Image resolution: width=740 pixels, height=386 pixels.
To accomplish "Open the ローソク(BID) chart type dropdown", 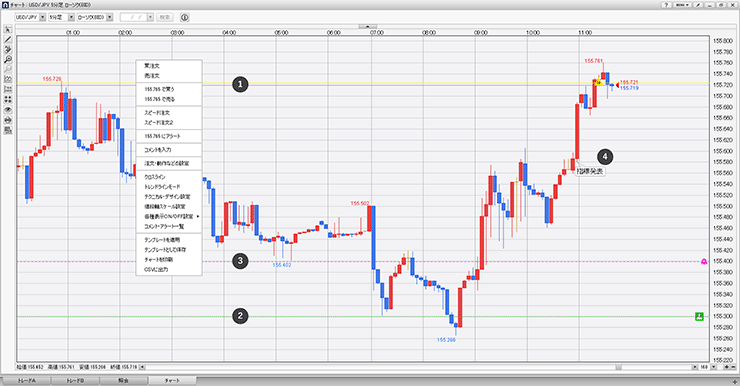I will [95, 17].
